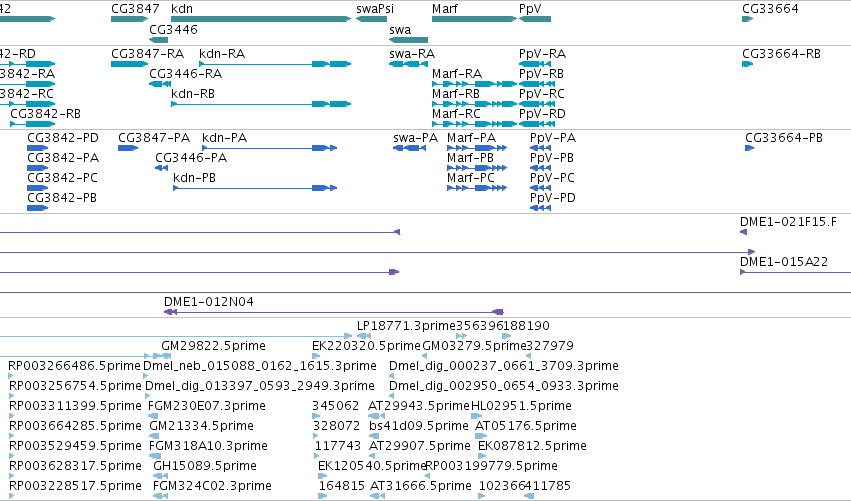851x501 pixels.
Task: Click the Marf-PC protein label
Action: coord(471,178)
